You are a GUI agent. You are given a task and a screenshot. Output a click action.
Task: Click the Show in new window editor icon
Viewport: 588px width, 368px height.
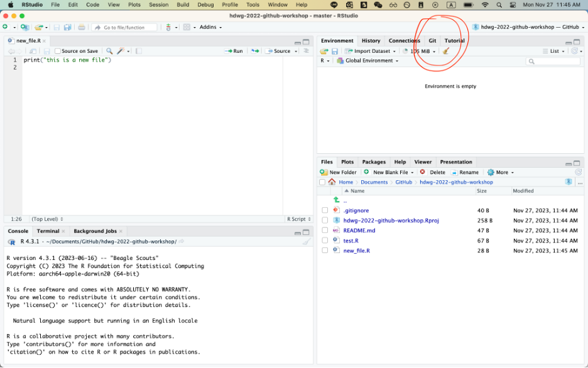point(33,51)
